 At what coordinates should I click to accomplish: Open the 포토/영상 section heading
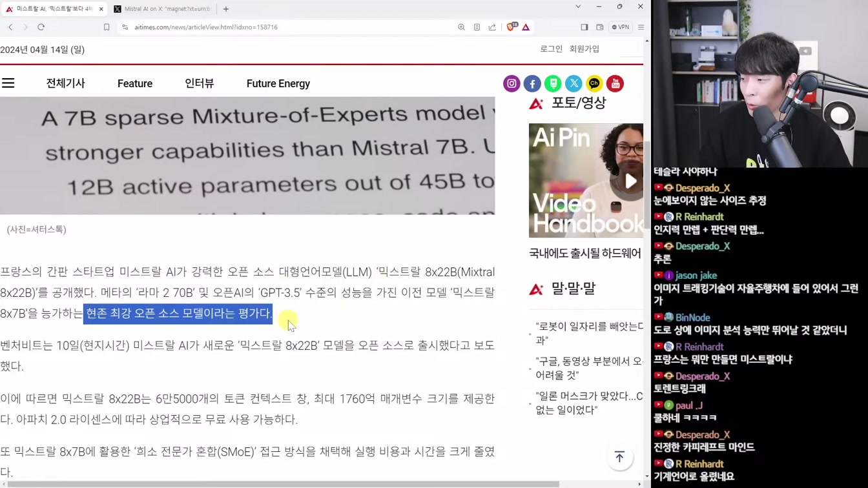coord(579,103)
